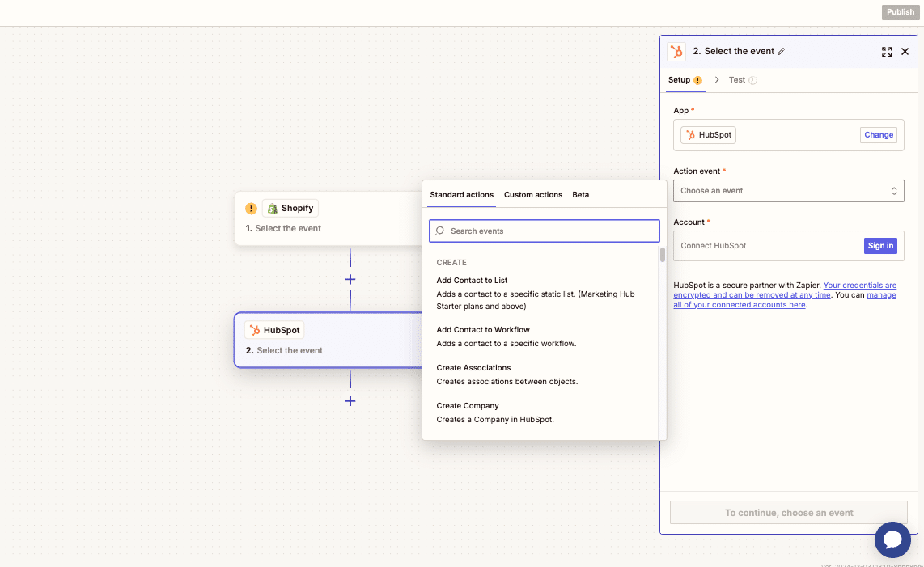Click the Setup tab warning icon
The width and height of the screenshot is (924, 567).
pos(697,80)
